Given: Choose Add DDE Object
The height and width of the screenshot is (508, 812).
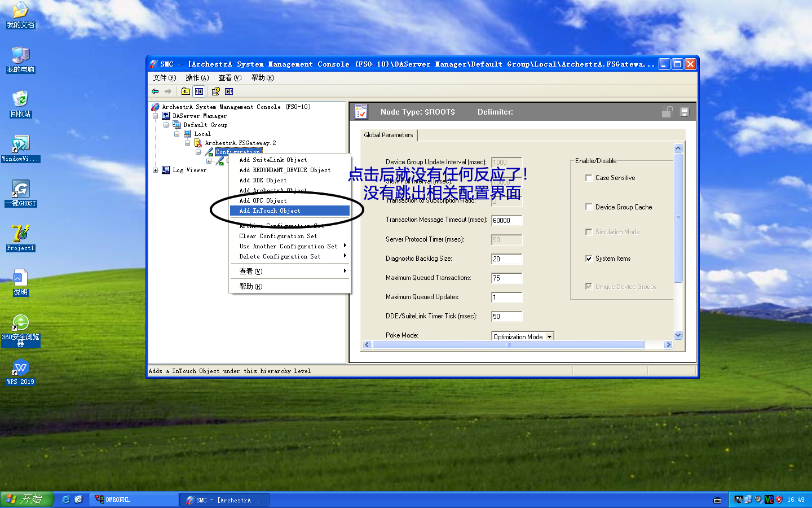Looking at the screenshot, I should 290,180.
